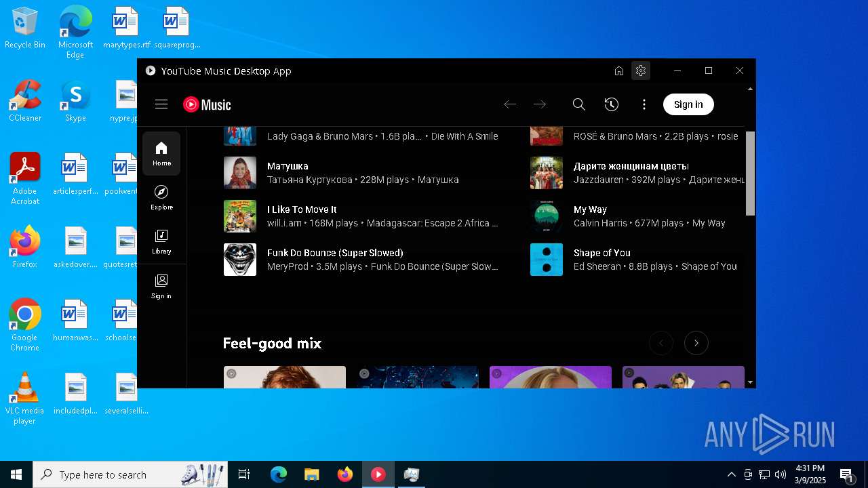The width and height of the screenshot is (868, 488).
Task: Open Google Chrome desktop shortcut
Action: point(25,325)
